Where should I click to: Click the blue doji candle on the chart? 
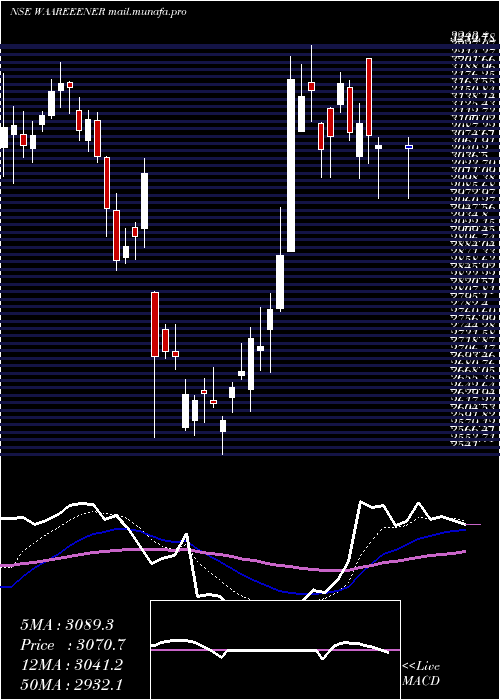408,147
